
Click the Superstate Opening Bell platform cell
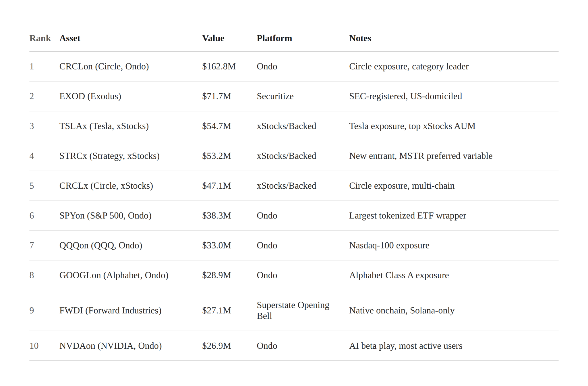[293, 310]
